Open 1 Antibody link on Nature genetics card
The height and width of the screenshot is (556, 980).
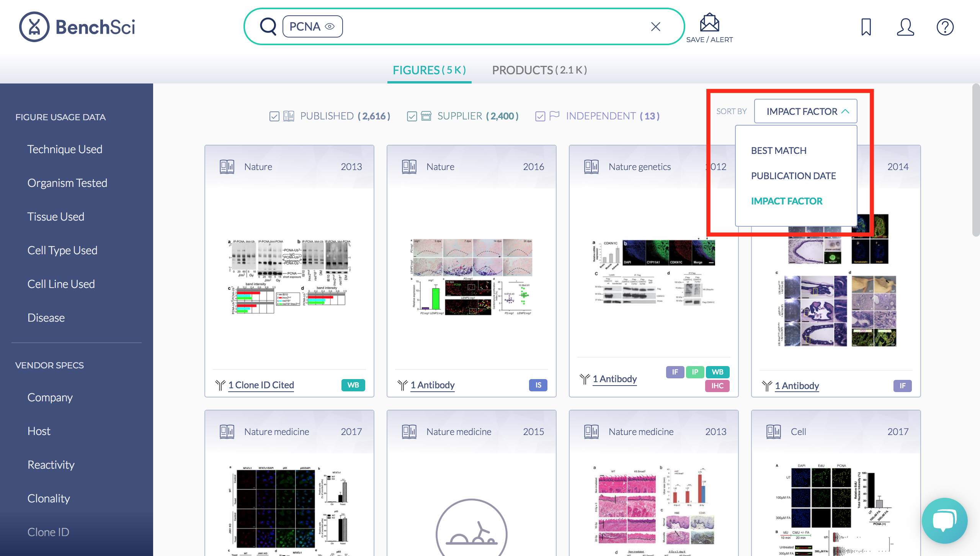coord(615,379)
